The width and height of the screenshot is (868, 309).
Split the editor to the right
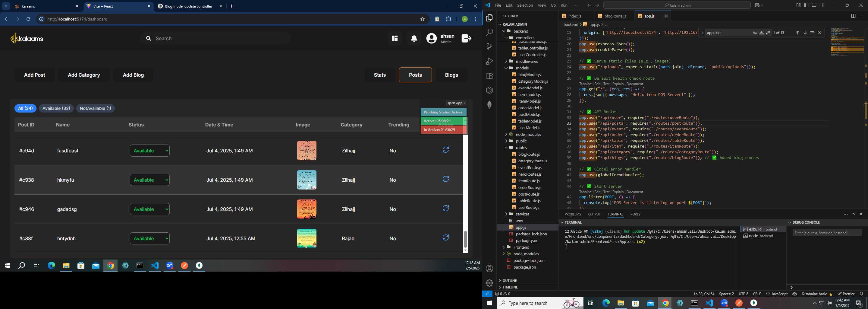[x=853, y=16]
